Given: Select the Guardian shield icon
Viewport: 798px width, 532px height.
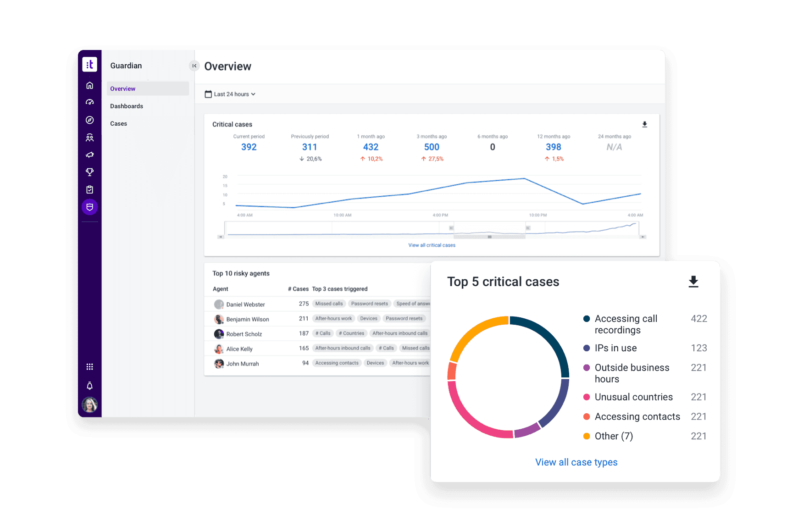Looking at the screenshot, I should click(x=90, y=207).
